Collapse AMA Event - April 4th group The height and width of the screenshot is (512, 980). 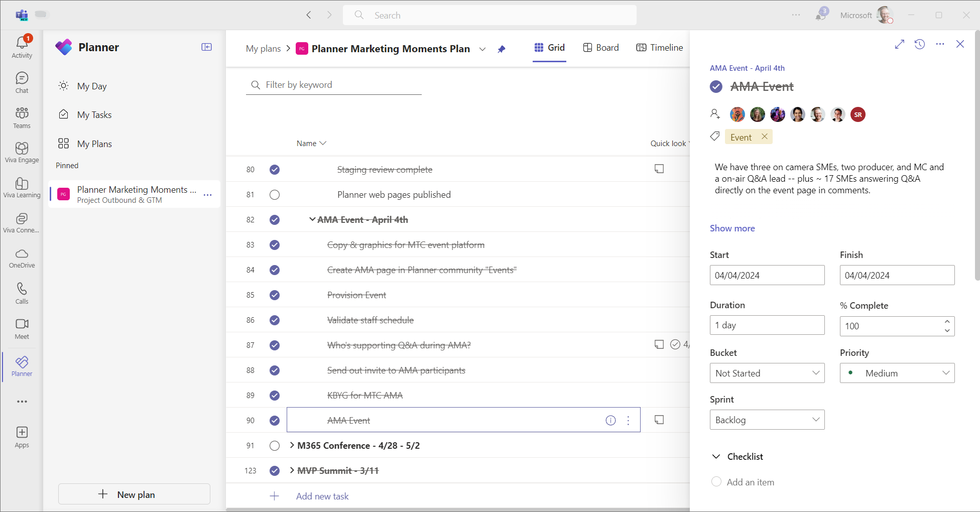click(x=312, y=219)
